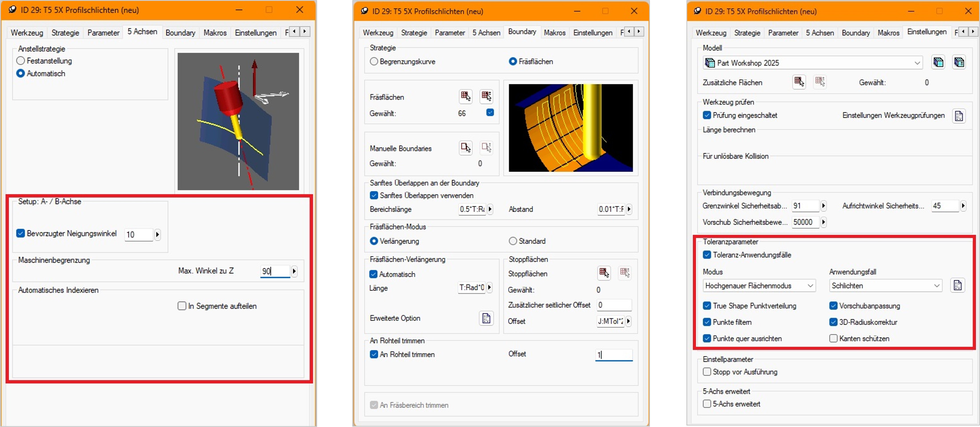Enable In Segmente aufteilen checkbox
Image resolution: width=980 pixels, height=427 pixels.
[x=182, y=306]
